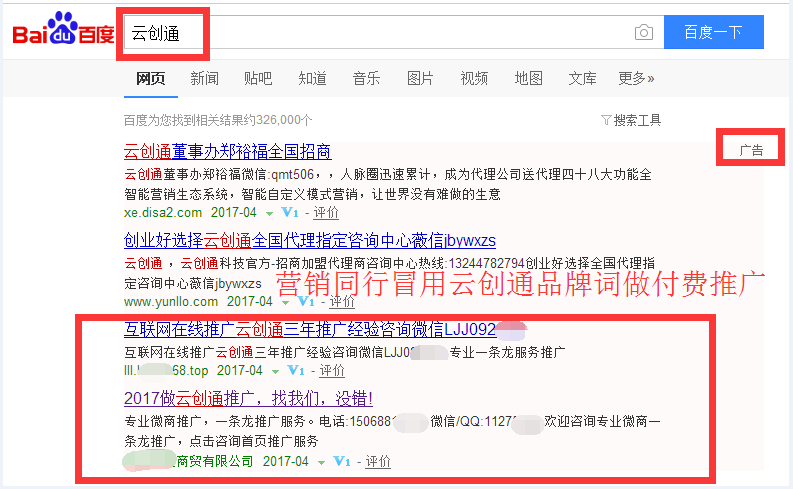Open 互联网在线推广云创通三年推广经验 result
This screenshot has width=793, height=489.
[310, 330]
